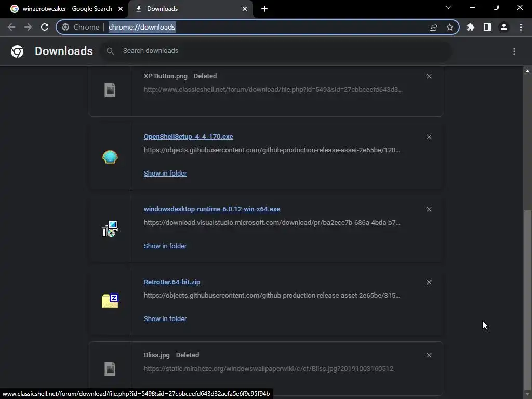This screenshot has width=532, height=399.
Task: Open RetroBar.64-bit.zip file link
Action: 172,282
